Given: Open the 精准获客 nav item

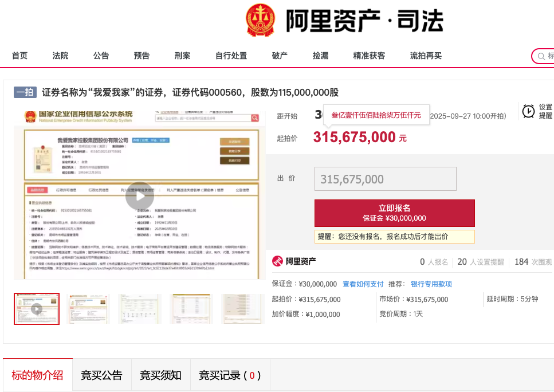Looking at the screenshot, I should tap(369, 56).
